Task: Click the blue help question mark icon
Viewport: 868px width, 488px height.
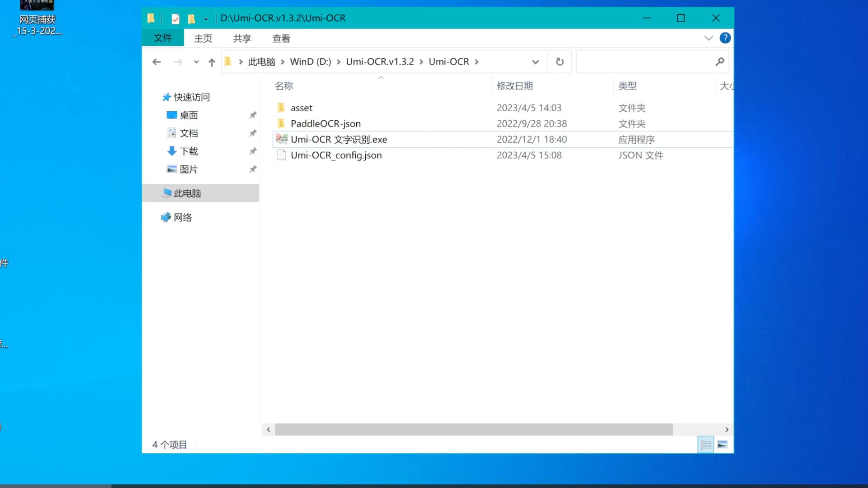Action: tap(725, 38)
